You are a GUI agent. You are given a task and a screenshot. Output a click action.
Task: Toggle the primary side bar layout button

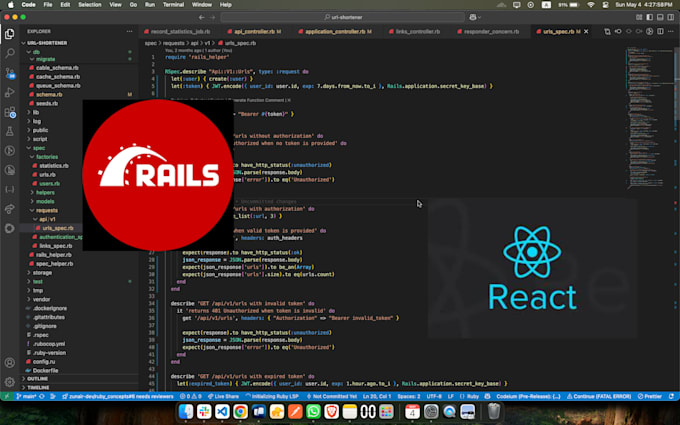649,17
